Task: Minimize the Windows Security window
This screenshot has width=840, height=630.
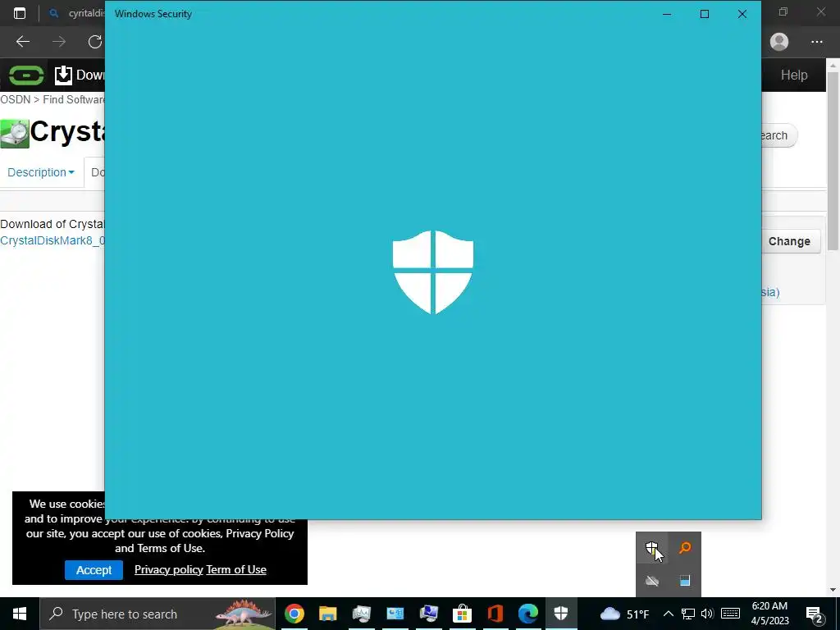Action: click(x=667, y=14)
